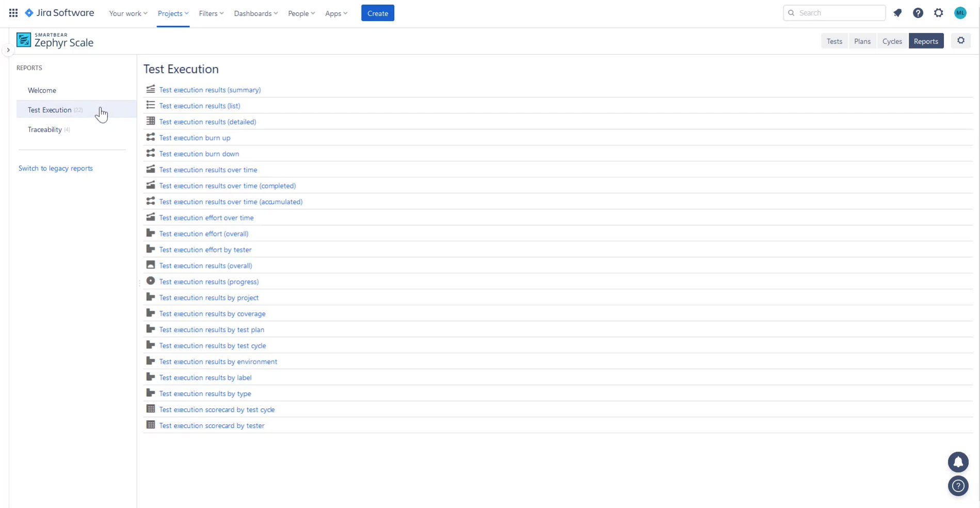This screenshot has height=508, width=980.
Task: Open the Help question mark icon in top bar
Action: (918, 13)
